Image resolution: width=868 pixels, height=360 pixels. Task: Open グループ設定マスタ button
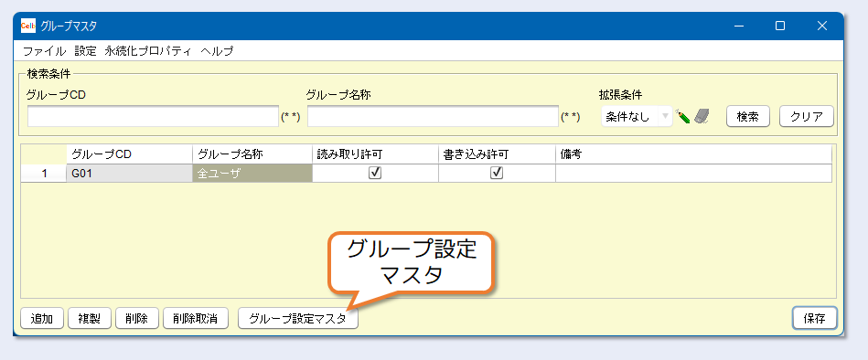click(x=298, y=319)
